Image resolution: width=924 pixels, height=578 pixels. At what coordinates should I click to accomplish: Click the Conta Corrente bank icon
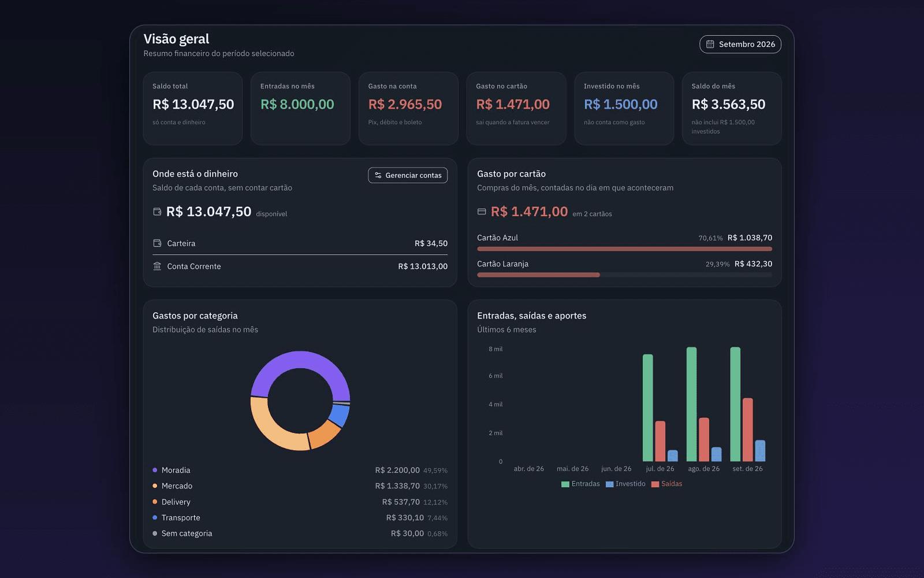coord(157,266)
